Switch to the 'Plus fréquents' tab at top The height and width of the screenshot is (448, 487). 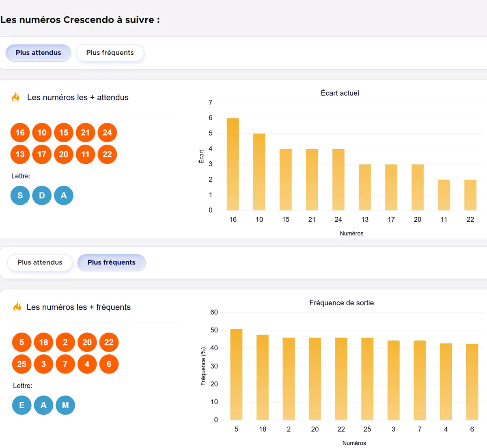(x=110, y=53)
